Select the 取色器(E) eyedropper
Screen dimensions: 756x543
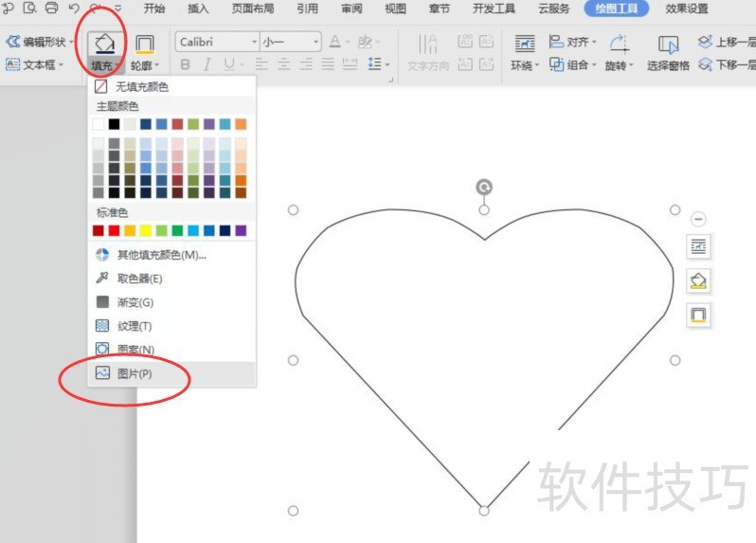pos(171,279)
